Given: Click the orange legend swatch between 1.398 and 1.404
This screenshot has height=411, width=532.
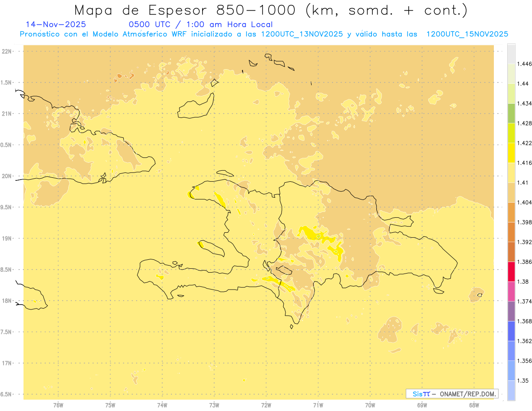Looking at the screenshot, I should (511, 212).
